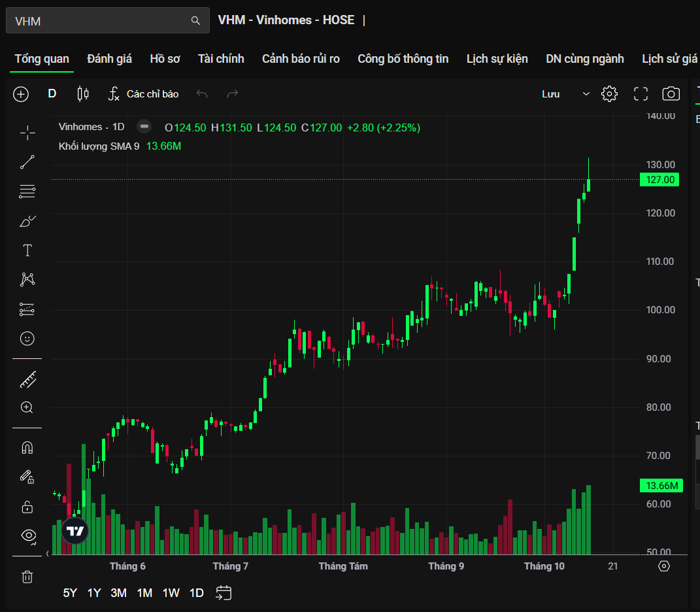The height and width of the screenshot is (612, 700).
Task: Select the trend line drawing tool
Action: click(x=27, y=162)
